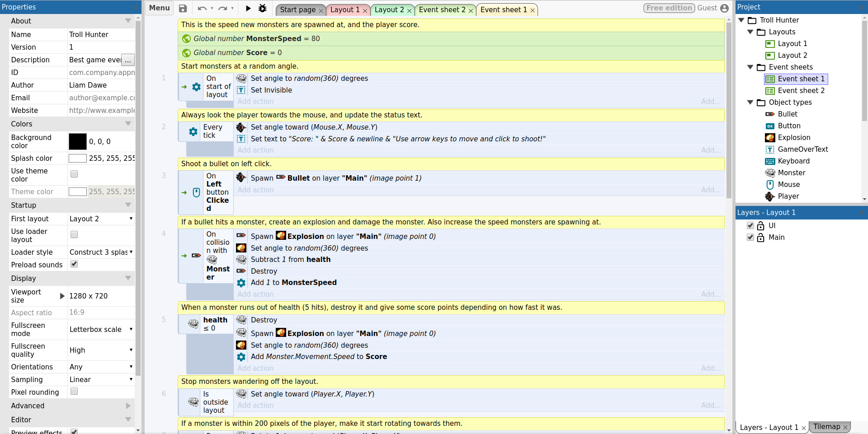Run the project preview with play icon

click(x=248, y=8)
